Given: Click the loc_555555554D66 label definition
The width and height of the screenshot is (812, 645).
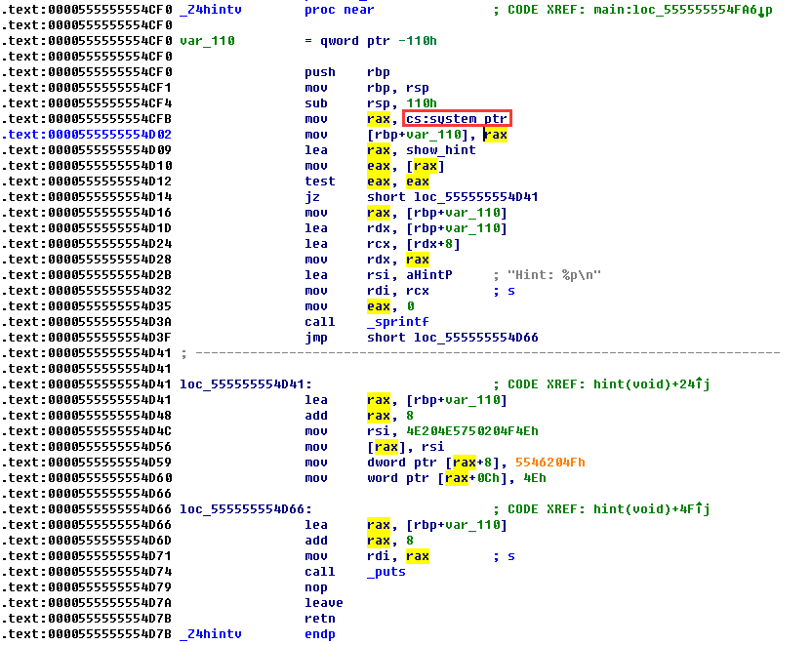Looking at the screenshot, I should pyautogui.click(x=246, y=509).
